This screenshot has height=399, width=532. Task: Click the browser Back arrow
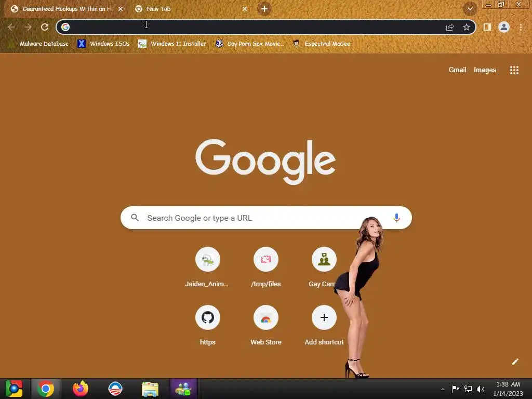[11, 27]
